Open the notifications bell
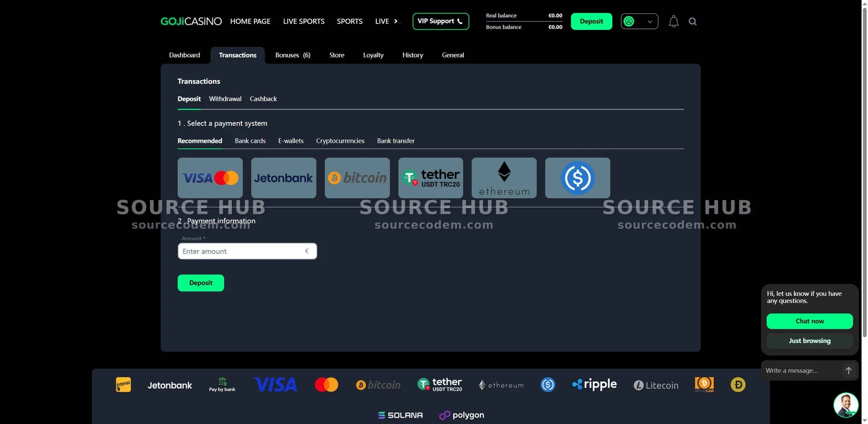868x424 pixels. [674, 21]
